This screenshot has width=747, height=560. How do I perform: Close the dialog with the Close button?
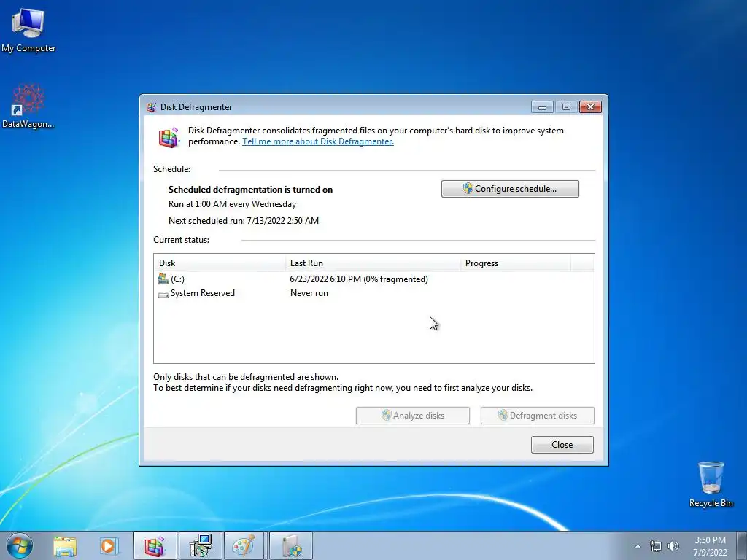[x=562, y=444]
